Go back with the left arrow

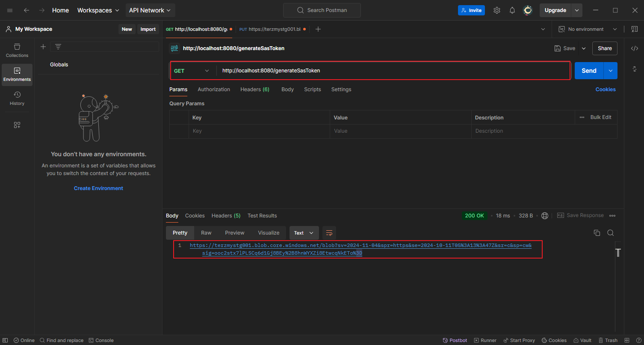pyautogui.click(x=27, y=10)
